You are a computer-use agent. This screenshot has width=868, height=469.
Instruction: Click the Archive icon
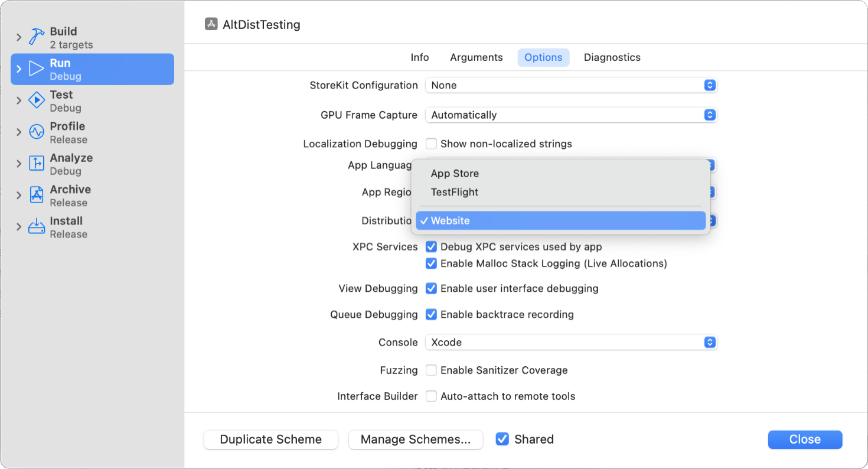[x=35, y=194]
